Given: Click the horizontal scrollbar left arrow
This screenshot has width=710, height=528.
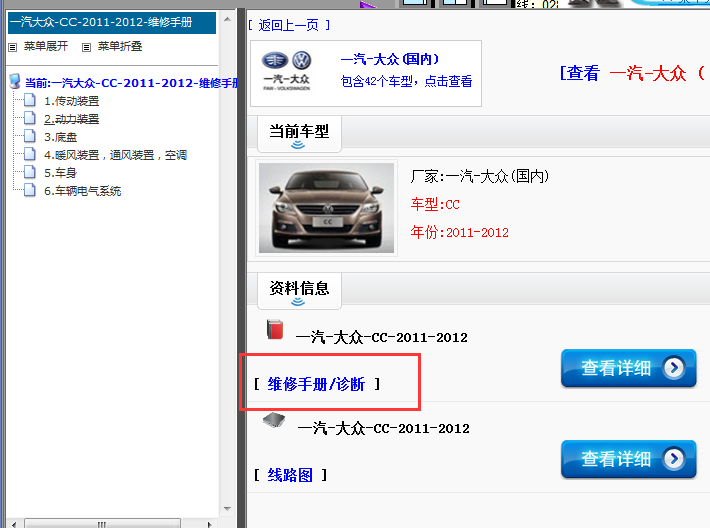Looking at the screenshot, I should tap(14, 524).
